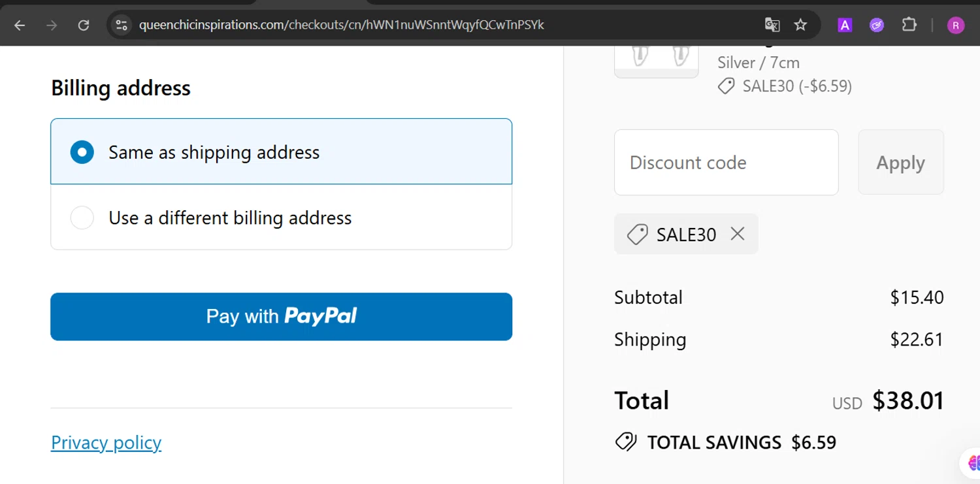The height and width of the screenshot is (484, 980).
Task: Click the floating widget at bottom right
Action: click(973, 463)
